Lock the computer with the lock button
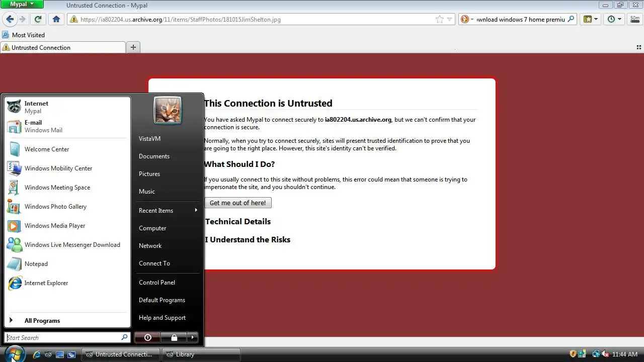The image size is (644, 362). (x=174, y=337)
